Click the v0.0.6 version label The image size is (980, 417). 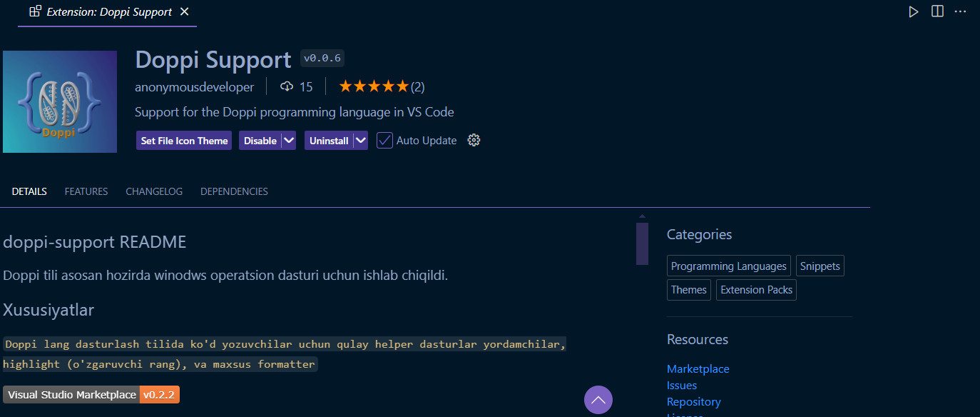[x=322, y=59]
